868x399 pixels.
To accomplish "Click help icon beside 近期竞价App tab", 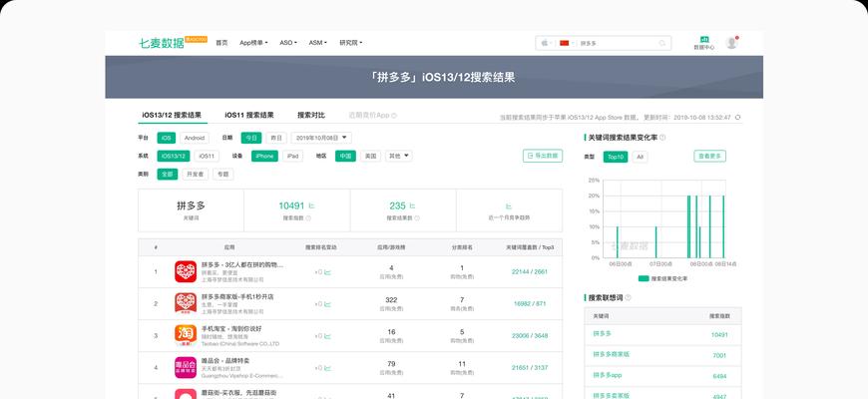I will pos(394,116).
